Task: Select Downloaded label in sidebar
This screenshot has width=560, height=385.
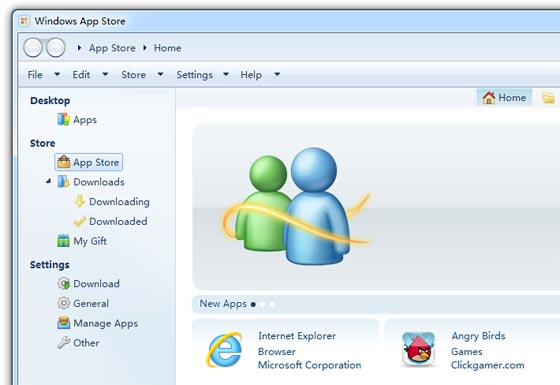Action: 118,221
